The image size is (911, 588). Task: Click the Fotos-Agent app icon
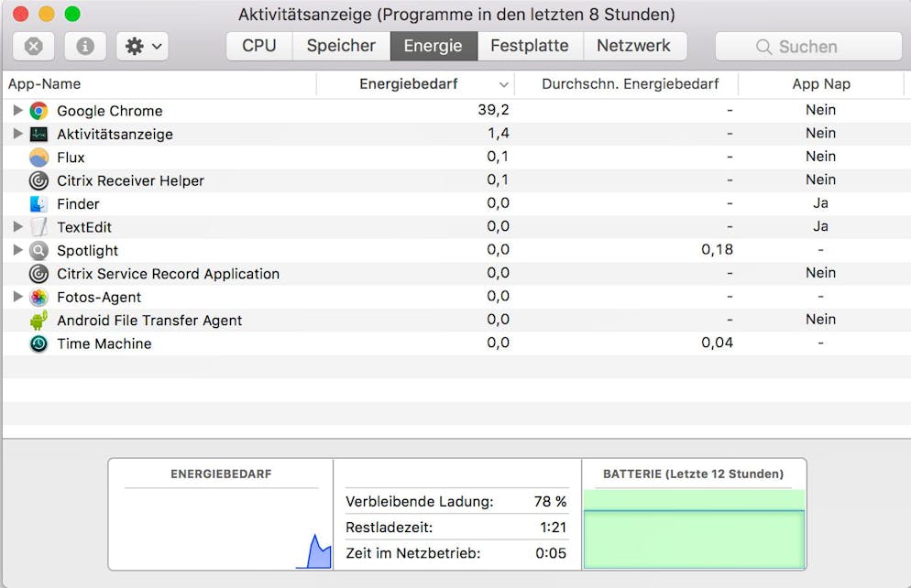click(x=38, y=297)
